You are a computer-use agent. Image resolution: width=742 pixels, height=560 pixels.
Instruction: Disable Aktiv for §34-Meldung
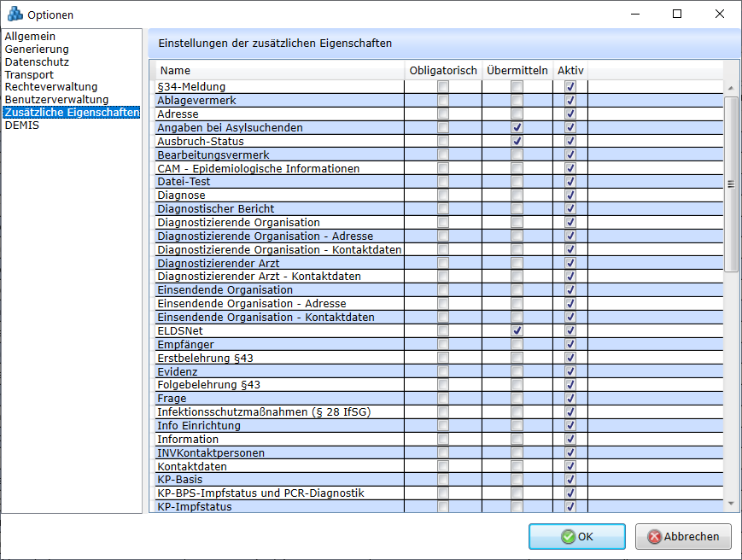point(570,87)
